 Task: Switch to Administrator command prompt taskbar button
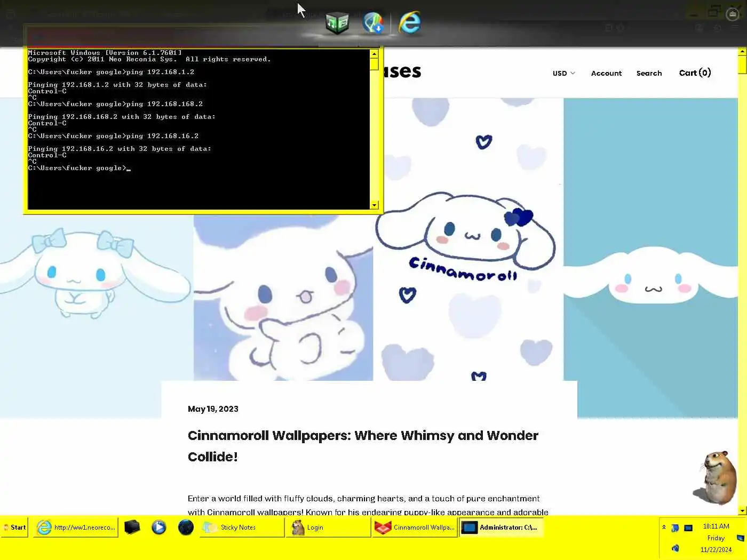[x=501, y=527]
